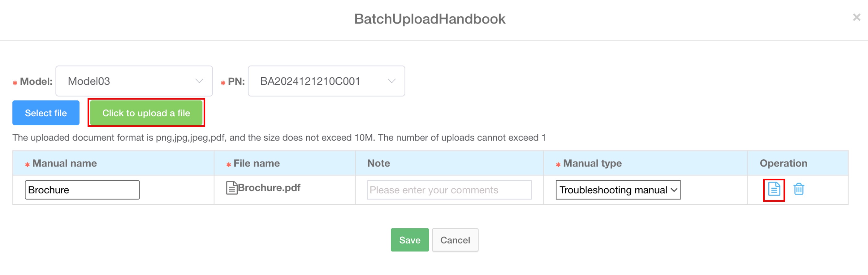Click the Brochure.pdf file name text
Image resolution: width=868 pixels, height=275 pixels.
pyautogui.click(x=269, y=188)
